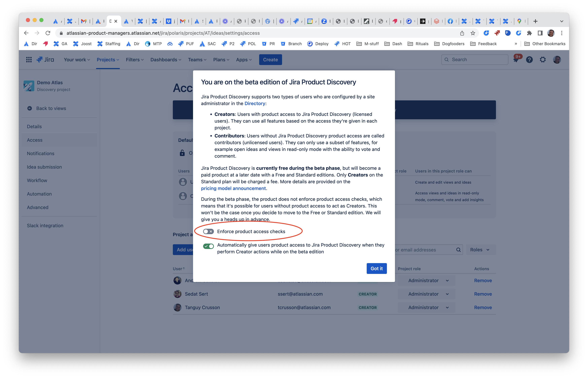Click the Got it button

click(x=376, y=268)
